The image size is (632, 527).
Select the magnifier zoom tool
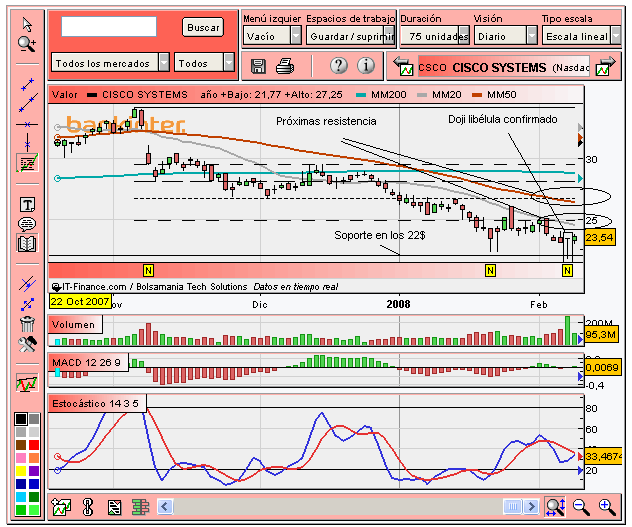coord(27,44)
